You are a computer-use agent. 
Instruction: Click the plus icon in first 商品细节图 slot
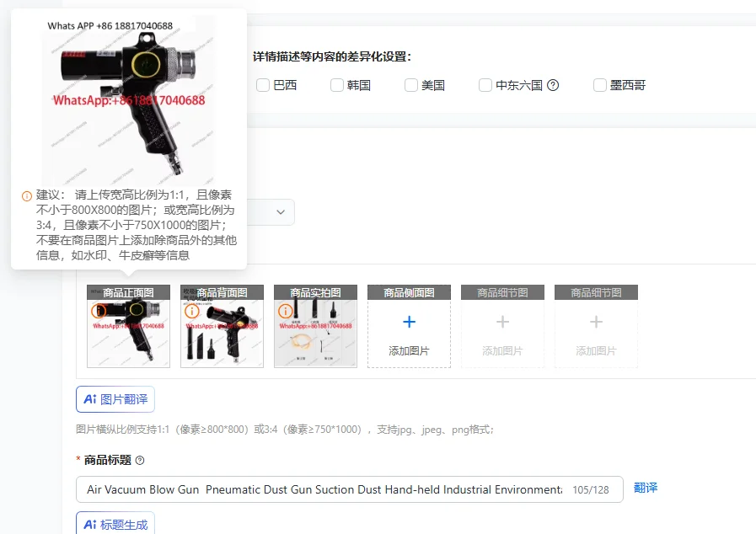[x=502, y=321]
